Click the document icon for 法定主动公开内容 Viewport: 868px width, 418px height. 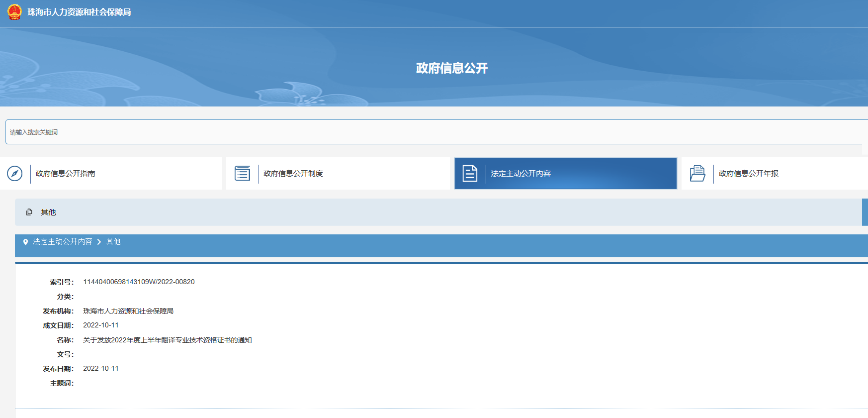pos(470,174)
